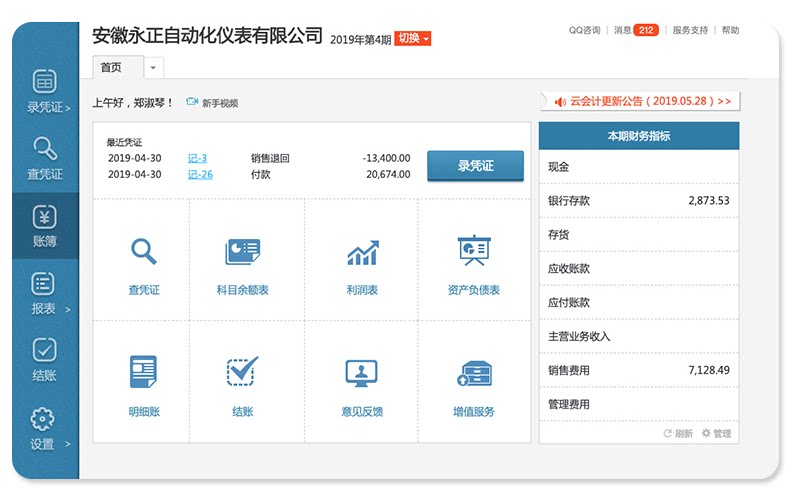The height and width of the screenshot is (495, 792).
Task: Click 结账 dashed checkbox tile icon
Action: click(242, 371)
